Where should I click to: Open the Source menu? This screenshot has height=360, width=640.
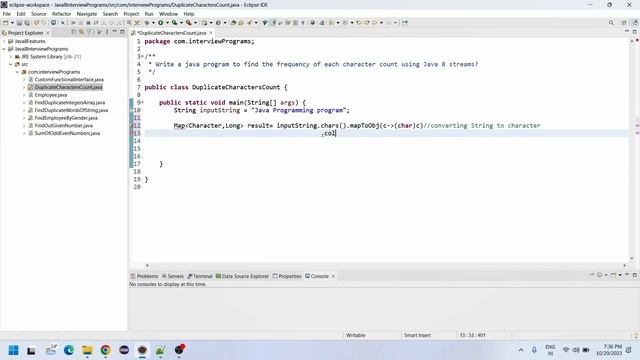[39, 14]
